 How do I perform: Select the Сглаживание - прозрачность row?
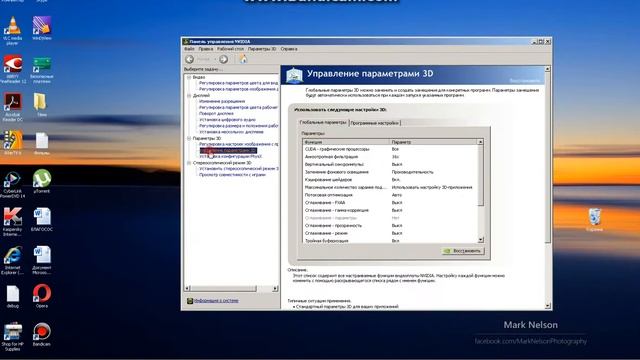(x=390, y=226)
